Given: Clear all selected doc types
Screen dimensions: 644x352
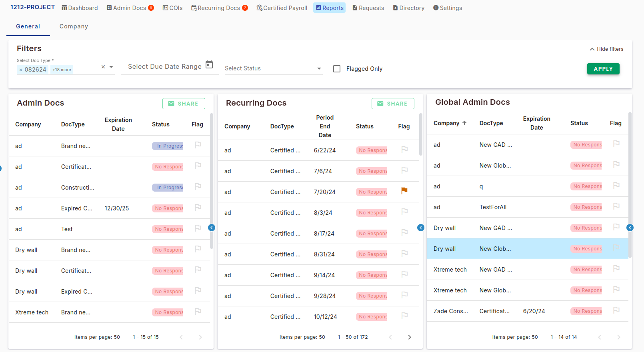Looking at the screenshot, I should [103, 67].
